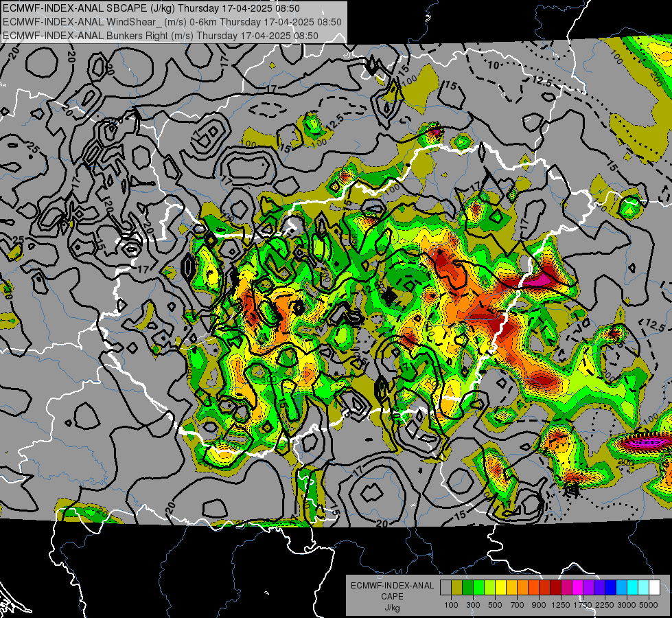This screenshot has height=618, width=672.
Task: Pick the cyan legend swatch
Action: [633, 587]
